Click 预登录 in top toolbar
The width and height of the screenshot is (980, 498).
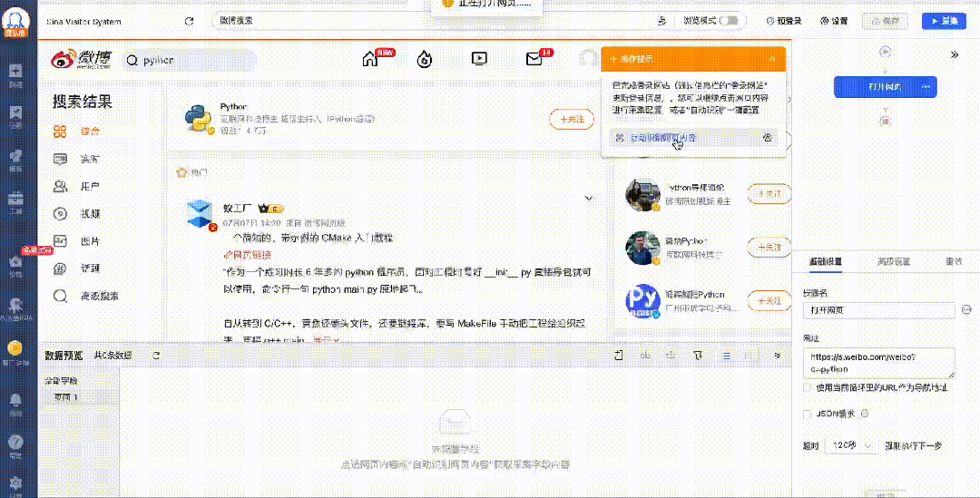pyautogui.click(x=784, y=21)
